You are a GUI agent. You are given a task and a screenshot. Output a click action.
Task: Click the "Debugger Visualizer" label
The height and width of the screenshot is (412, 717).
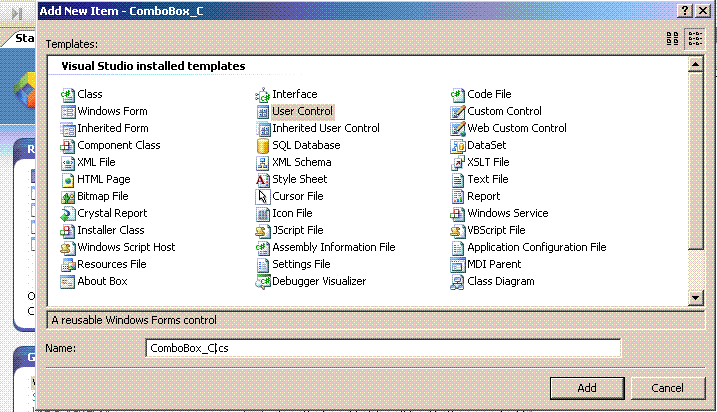pos(319,281)
